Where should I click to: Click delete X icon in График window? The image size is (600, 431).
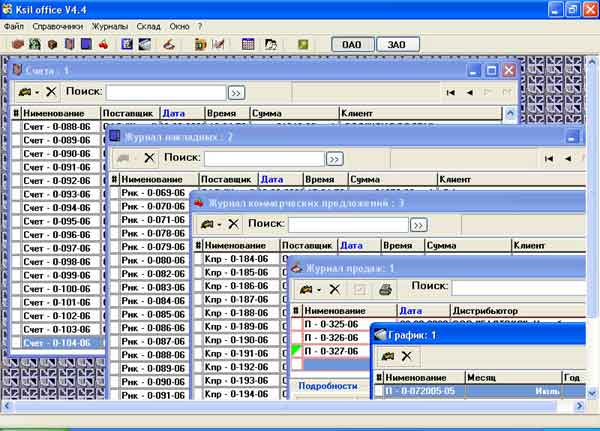coord(407,356)
